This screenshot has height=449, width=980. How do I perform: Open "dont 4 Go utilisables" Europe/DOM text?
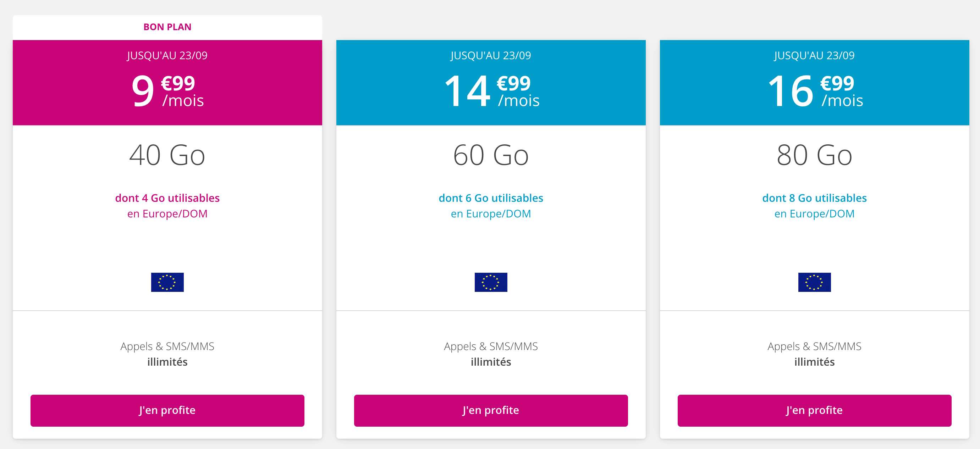pyautogui.click(x=167, y=206)
